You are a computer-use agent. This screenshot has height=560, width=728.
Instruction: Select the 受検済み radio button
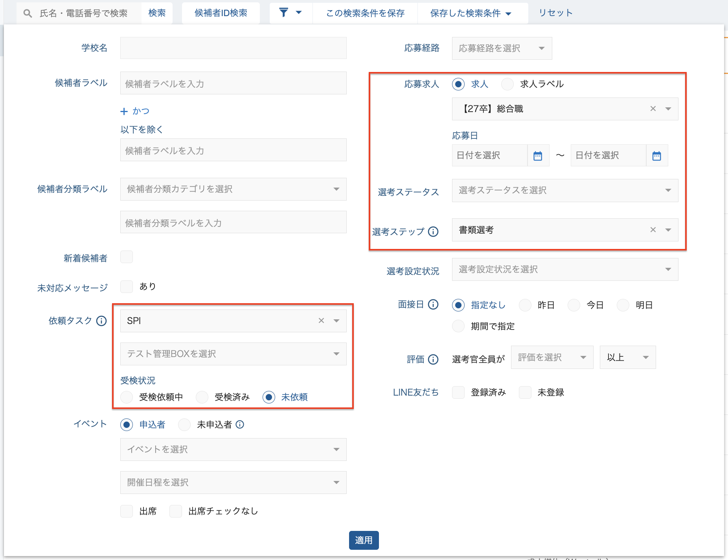202,397
